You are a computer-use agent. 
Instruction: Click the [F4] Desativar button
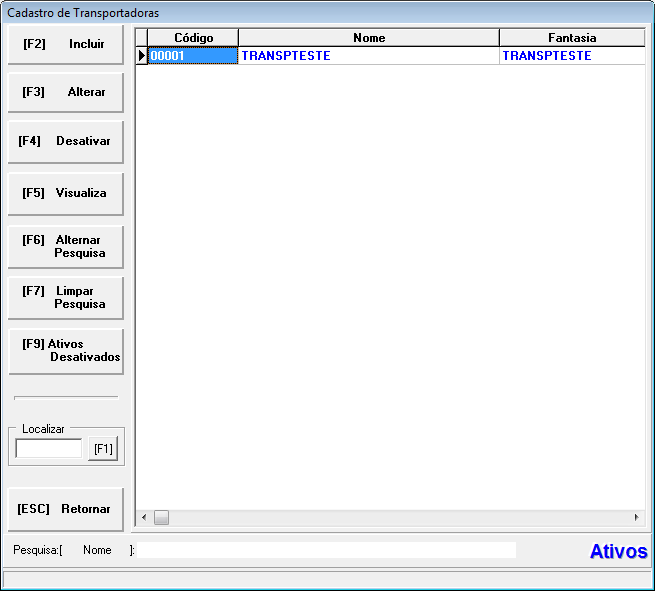point(65,142)
